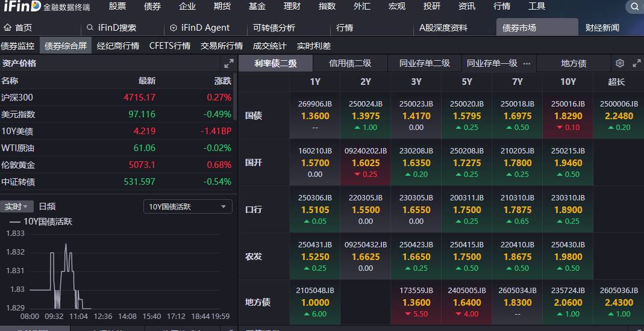Open the bond grid settings gear
The height and width of the screenshot is (331, 644).
[620, 63]
